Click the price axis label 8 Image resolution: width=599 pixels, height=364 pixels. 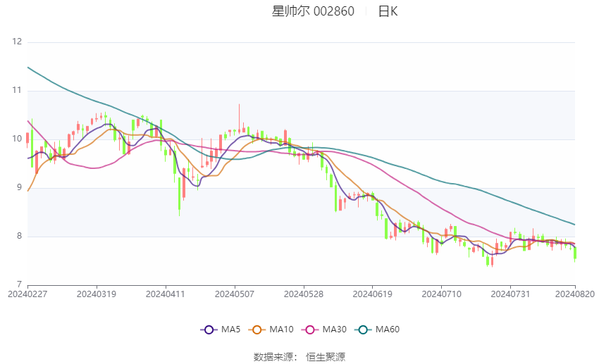[x=20, y=236]
